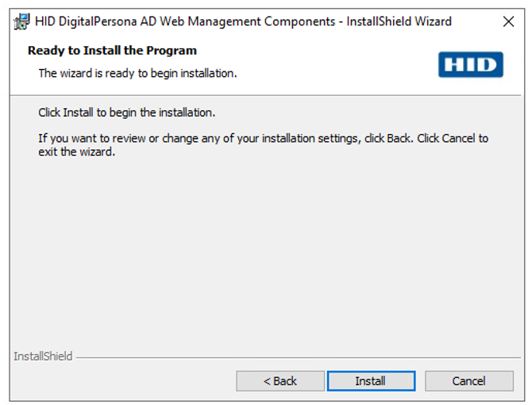Screen dimensions: 532x405
Task: Click the blue HID logo
Action: coord(470,64)
